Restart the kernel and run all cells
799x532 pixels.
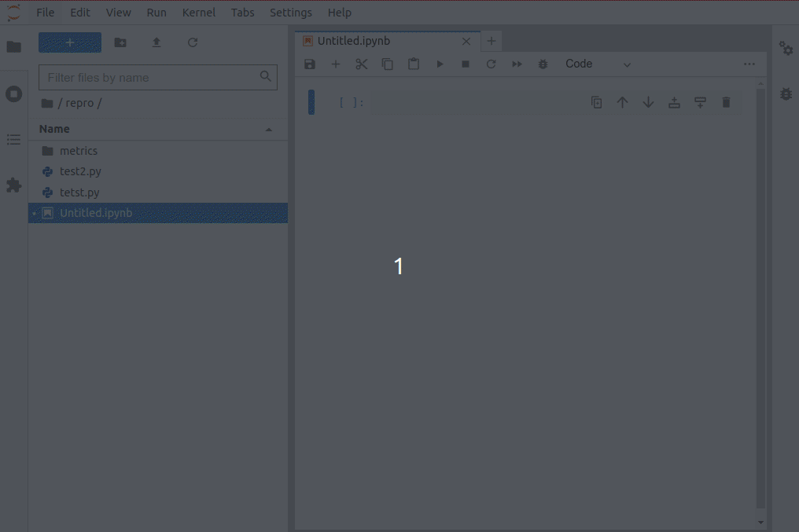pos(517,64)
